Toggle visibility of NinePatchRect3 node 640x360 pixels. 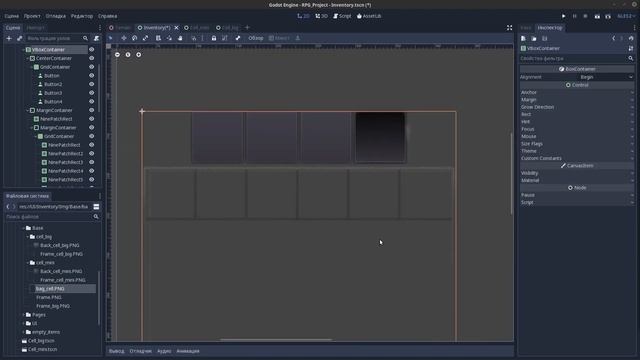pyautogui.click(x=91, y=162)
